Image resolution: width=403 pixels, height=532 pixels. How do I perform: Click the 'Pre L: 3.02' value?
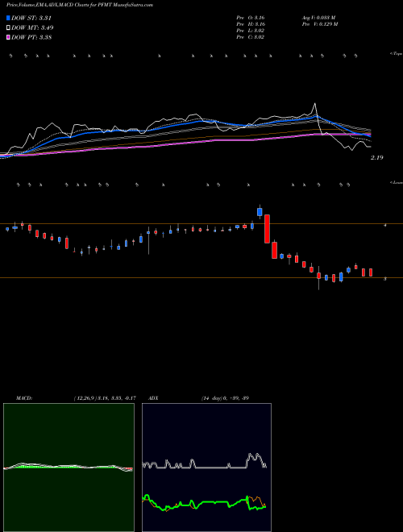point(251,31)
